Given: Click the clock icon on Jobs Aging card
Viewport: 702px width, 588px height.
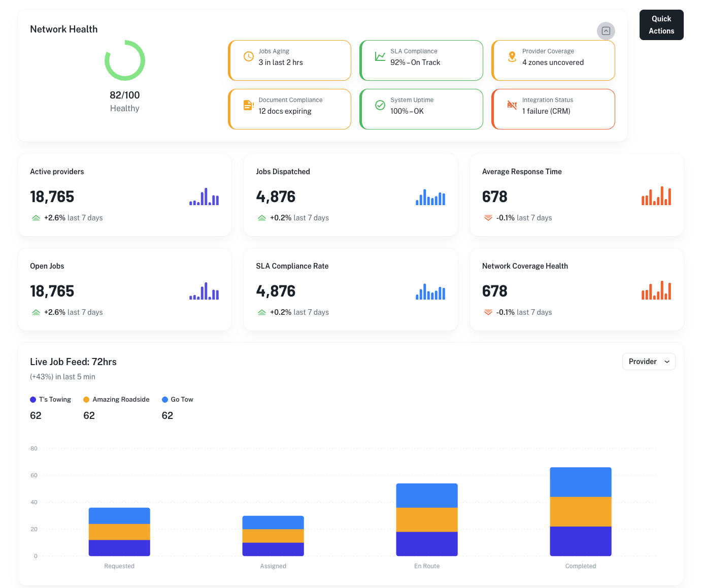Looking at the screenshot, I should 248,56.
